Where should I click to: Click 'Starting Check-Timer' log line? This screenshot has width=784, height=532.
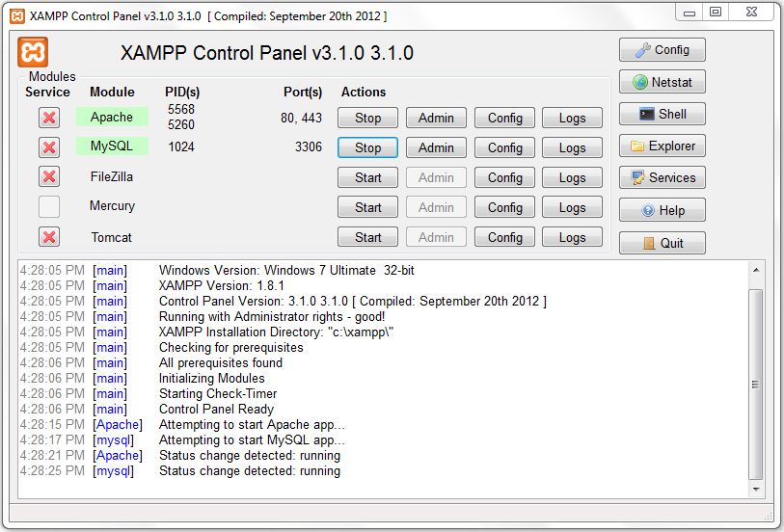(218, 393)
